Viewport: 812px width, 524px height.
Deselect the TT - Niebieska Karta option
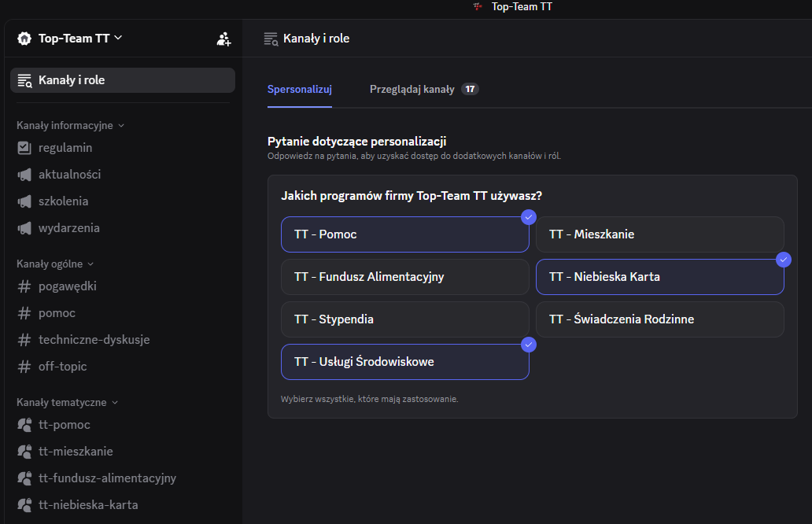coord(659,277)
